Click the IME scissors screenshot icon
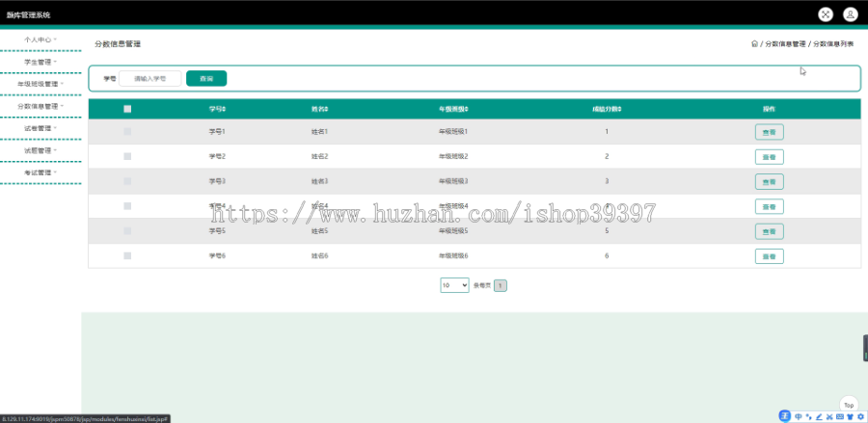Image resolution: width=868 pixels, height=423 pixels. tap(829, 417)
